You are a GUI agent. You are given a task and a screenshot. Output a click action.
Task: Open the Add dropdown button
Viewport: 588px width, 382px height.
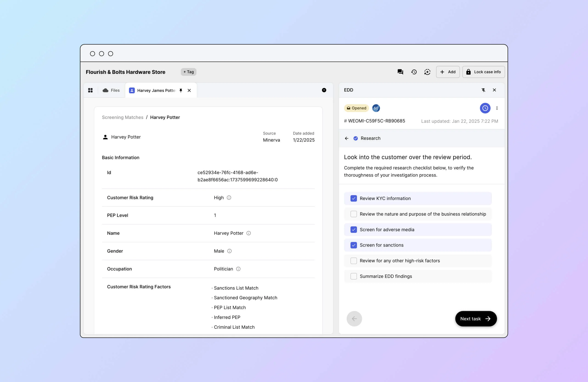(x=448, y=72)
